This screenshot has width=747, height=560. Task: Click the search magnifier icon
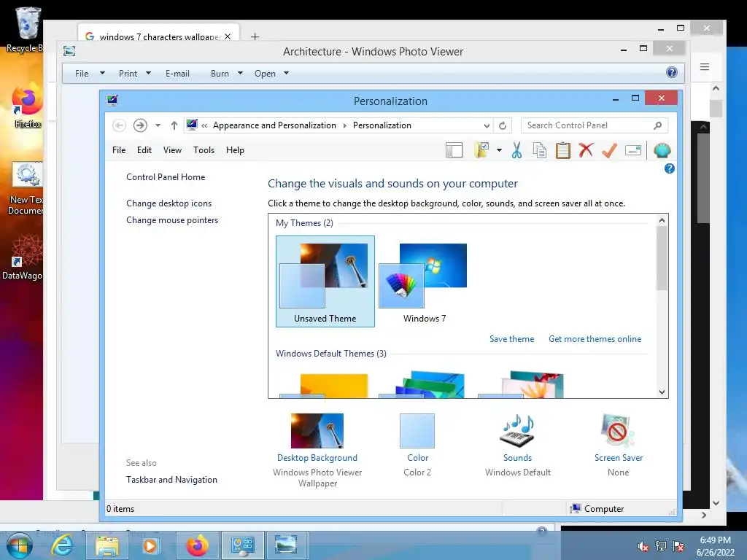tap(657, 125)
